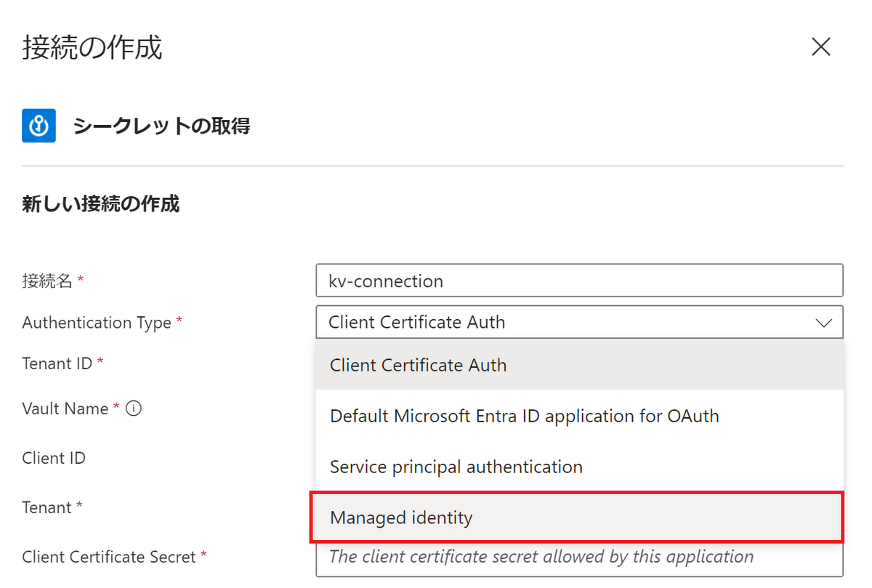Click the Key Vault connector icon
872x588 pixels.
[x=39, y=126]
